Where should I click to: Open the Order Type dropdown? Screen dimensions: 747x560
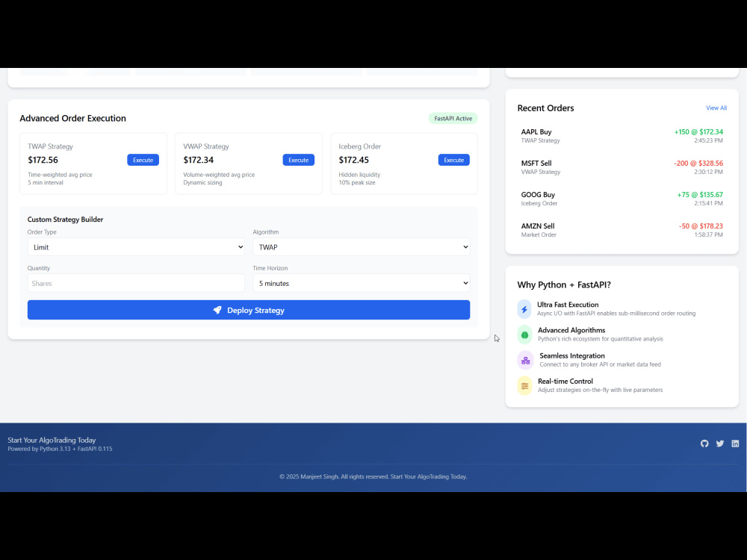click(x=136, y=247)
